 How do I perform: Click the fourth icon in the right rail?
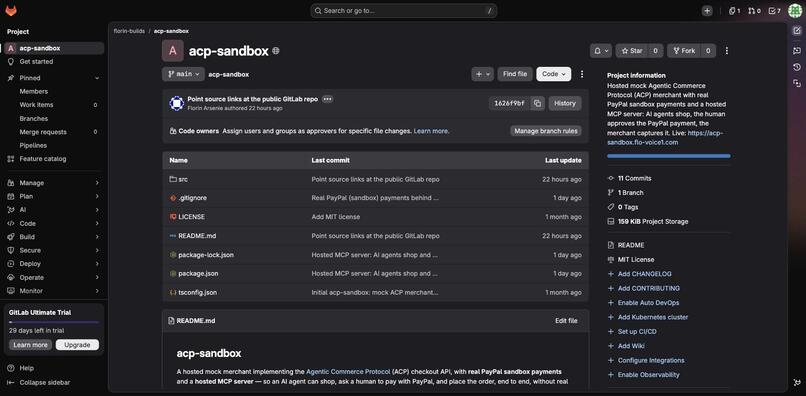(x=797, y=83)
